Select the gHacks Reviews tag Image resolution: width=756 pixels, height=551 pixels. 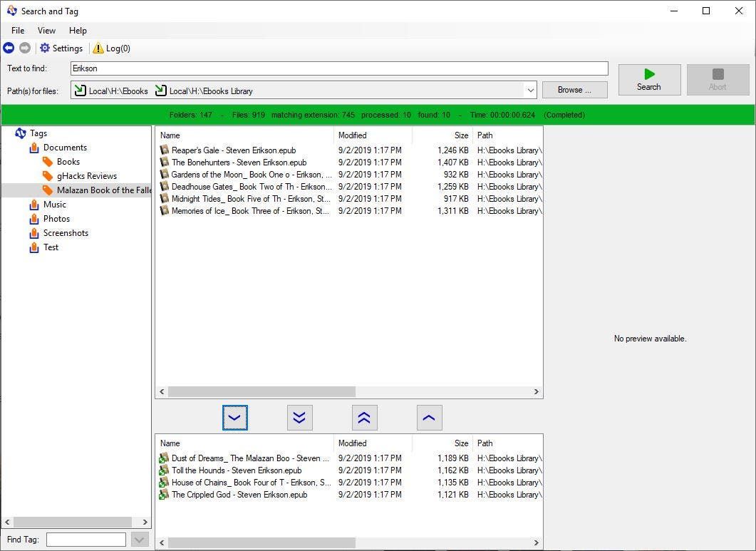pos(87,176)
